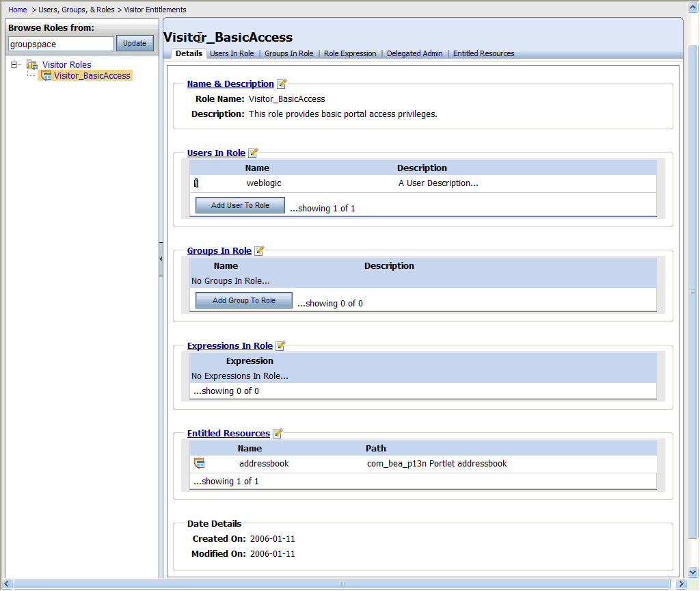This screenshot has width=700, height=591.
Task: Click edit icon beside Users In Role heading
Action: [x=253, y=153]
